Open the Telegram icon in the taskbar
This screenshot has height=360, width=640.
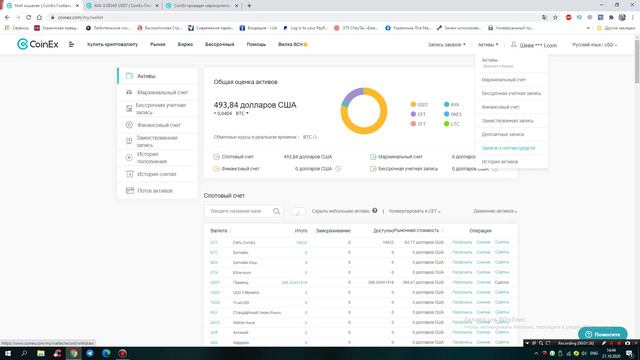pos(90,353)
